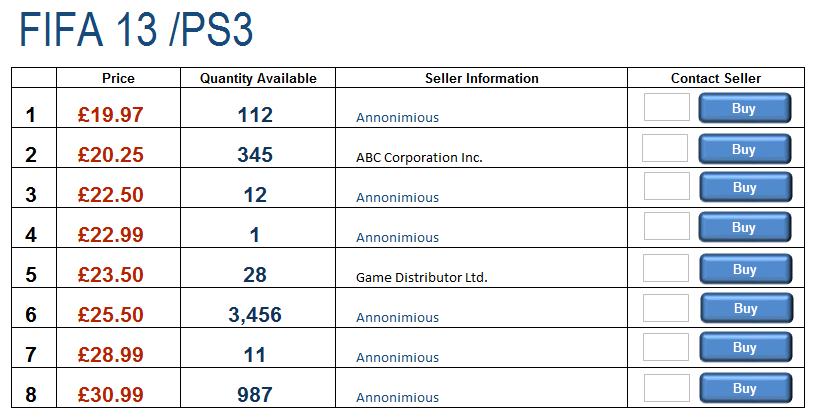Select quantity field beside ABC Corporation row
This screenshot has width=814, height=417.
pos(665,148)
